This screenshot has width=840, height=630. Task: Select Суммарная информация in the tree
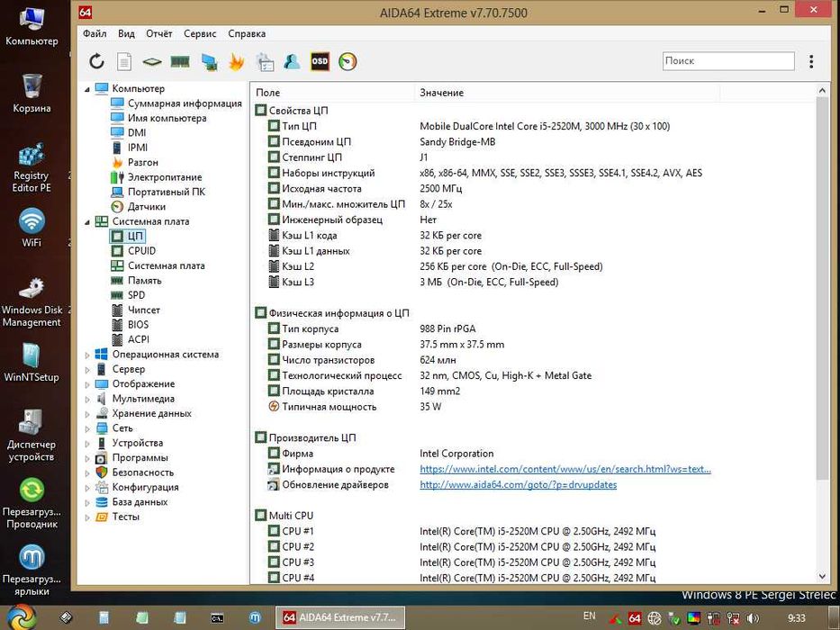pos(185,103)
